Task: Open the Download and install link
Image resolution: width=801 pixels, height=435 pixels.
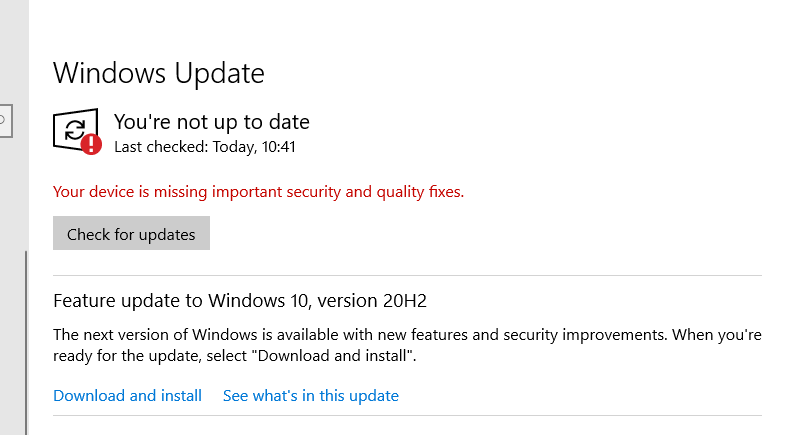Action: click(127, 396)
